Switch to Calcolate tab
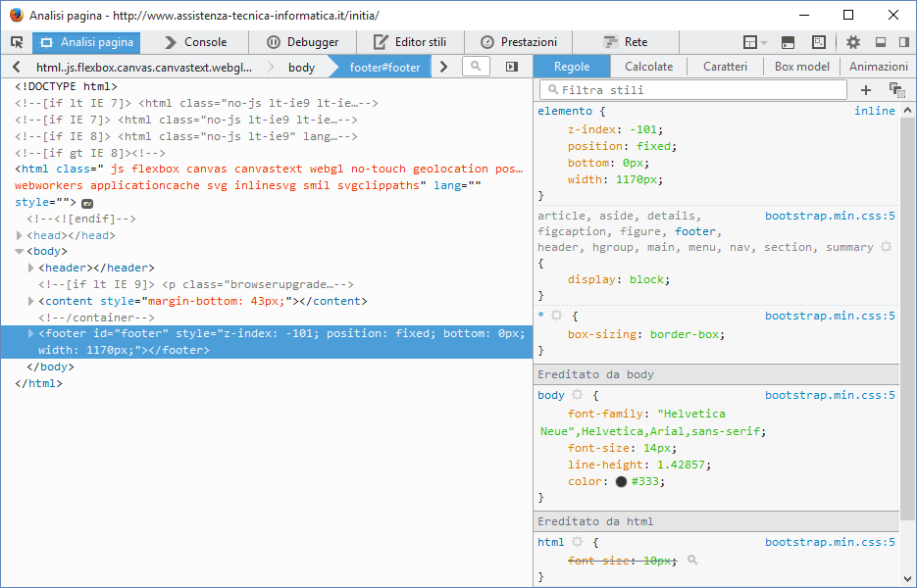The image size is (917, 588). (x=648, y=67)
